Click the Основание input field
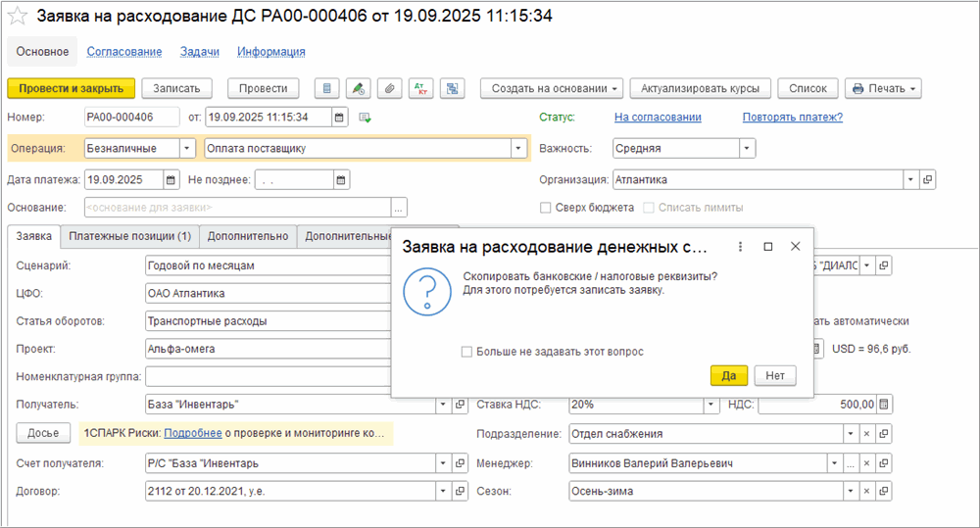The image size is (980, 528). click(237, 208)
